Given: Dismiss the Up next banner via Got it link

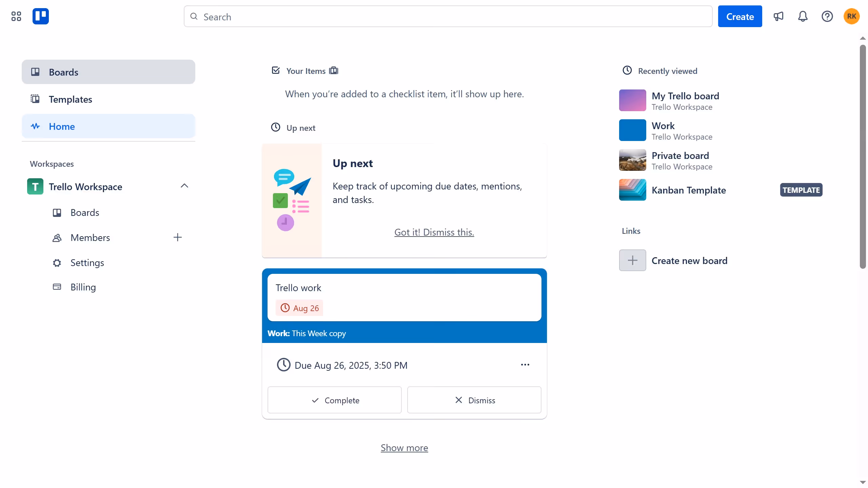Looking at the screenshot, I should [x=434, y=232].
